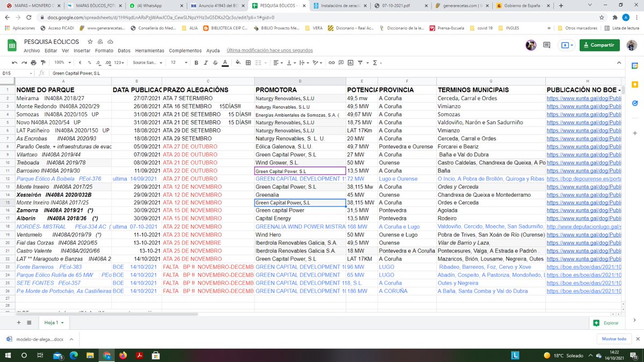The height and width of the screenshot is (362, 644).
Task: Open the Formato menu
Action: tap(104, 50)
